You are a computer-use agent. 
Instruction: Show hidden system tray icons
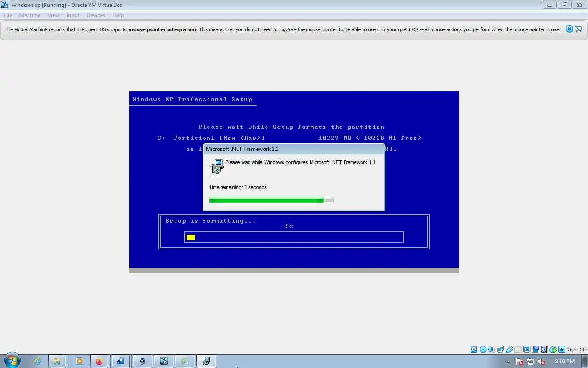point(509,362)
